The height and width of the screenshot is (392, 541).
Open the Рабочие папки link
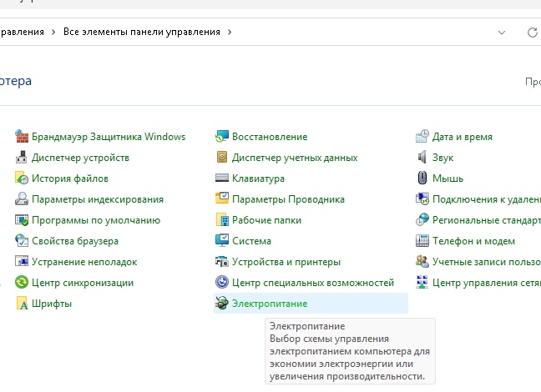tap(266, 220)
